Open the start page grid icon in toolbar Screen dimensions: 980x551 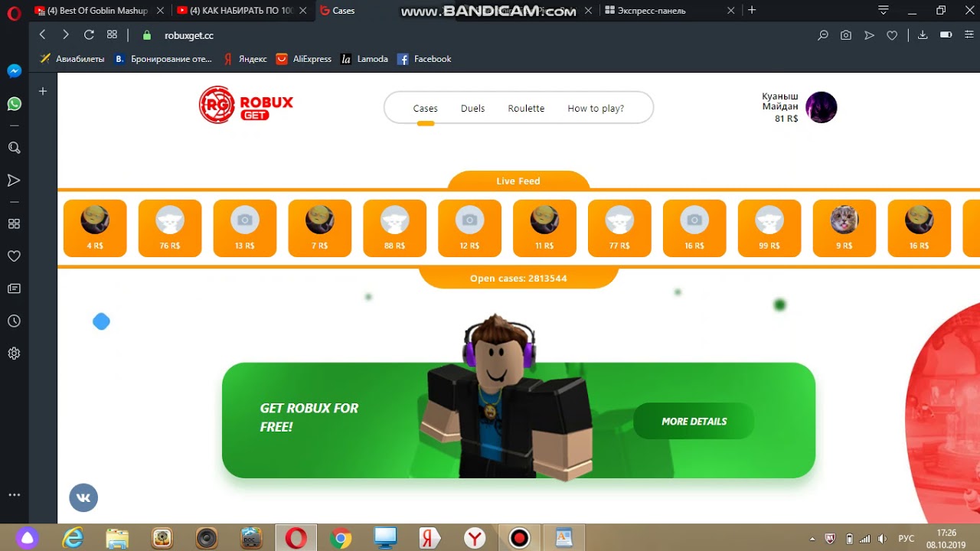112,34
